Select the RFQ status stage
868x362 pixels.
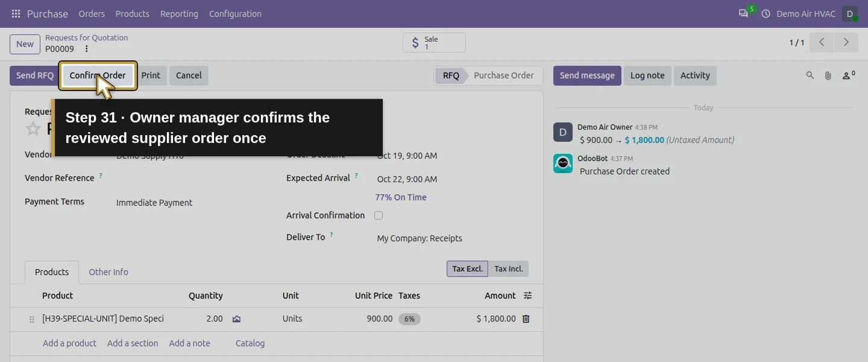point(451,75)
